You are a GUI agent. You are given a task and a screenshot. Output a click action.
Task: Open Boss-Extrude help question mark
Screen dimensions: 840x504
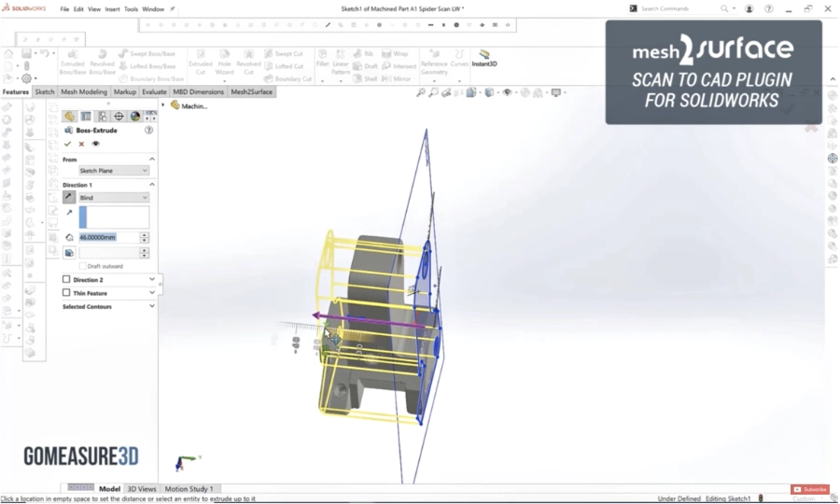(149, 131)
